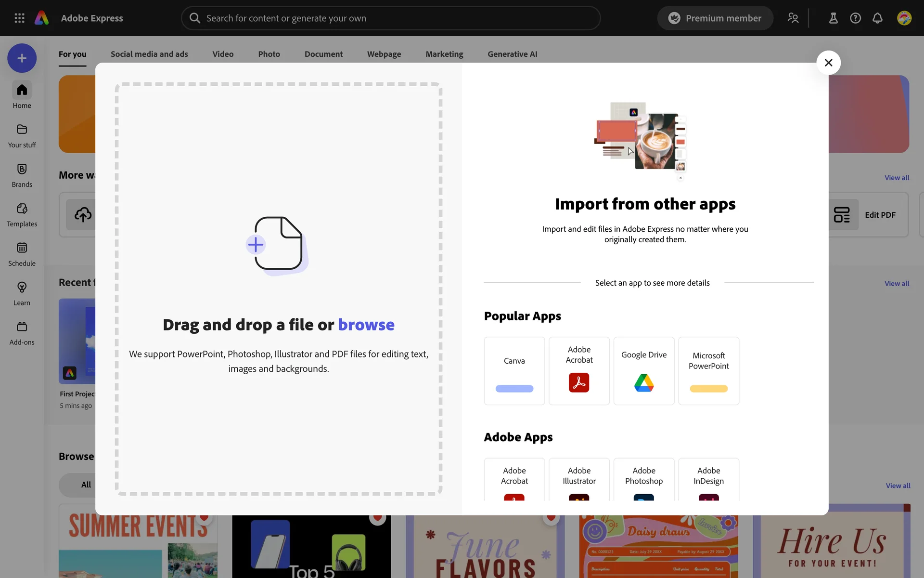Open the notifications bell

tap(877, 18)
